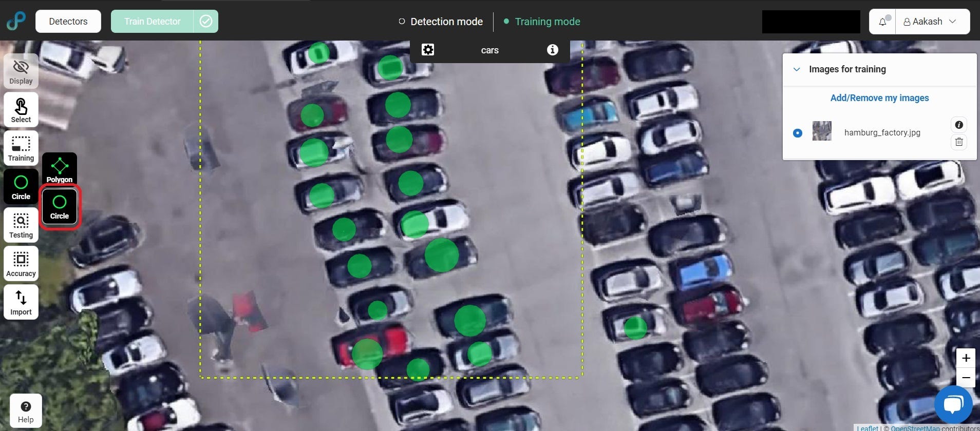Open the chat support widget

[954, 405]
